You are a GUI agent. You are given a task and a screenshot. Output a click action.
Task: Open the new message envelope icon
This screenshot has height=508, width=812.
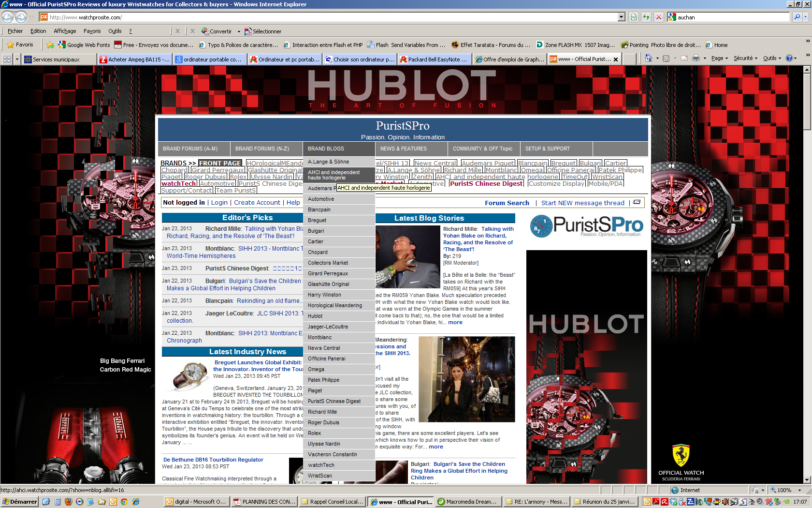(637, 202)
